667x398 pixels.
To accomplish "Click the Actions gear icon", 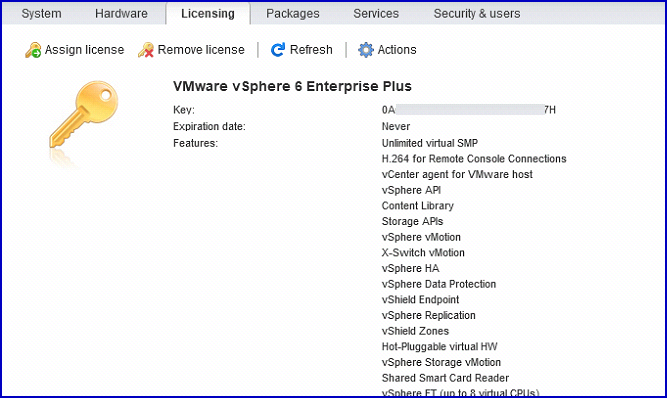I will 365,50.
